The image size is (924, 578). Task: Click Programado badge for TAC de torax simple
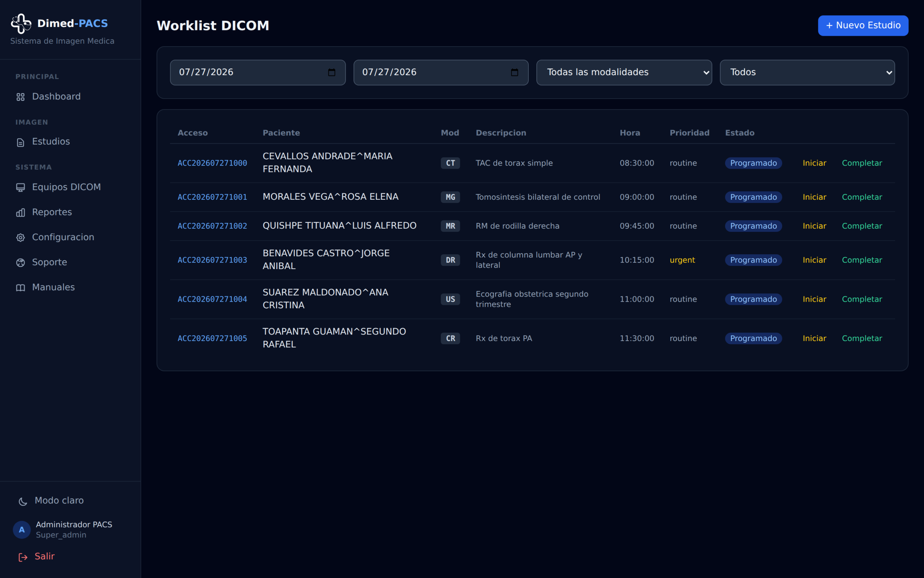pyautogui.click(x=753, y=163)
